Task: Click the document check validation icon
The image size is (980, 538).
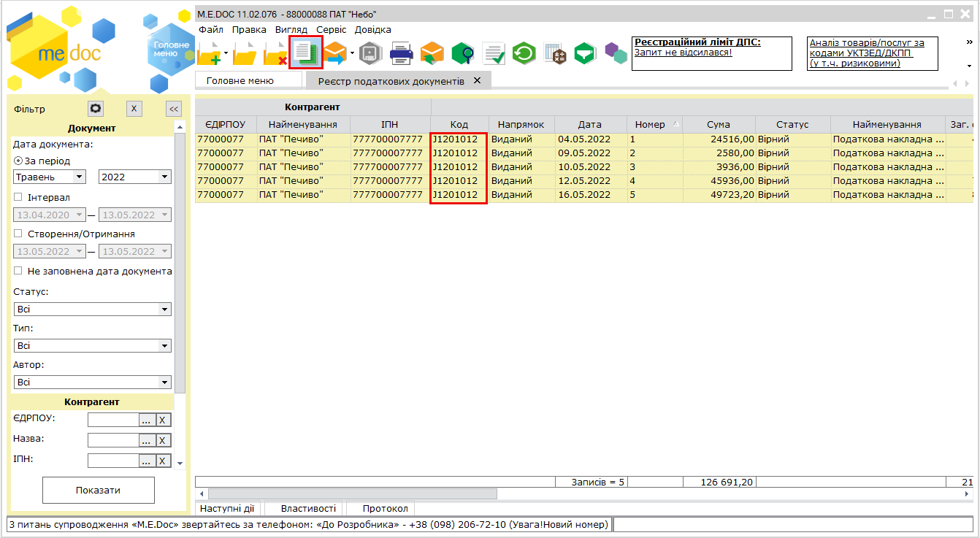Action: (x=494, y=53)
